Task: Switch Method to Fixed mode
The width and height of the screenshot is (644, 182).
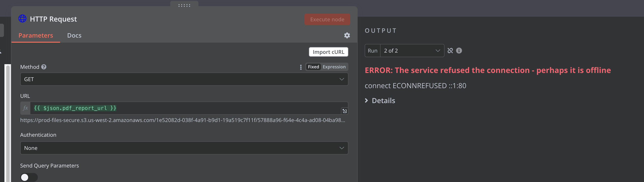Action: (313, 67)
